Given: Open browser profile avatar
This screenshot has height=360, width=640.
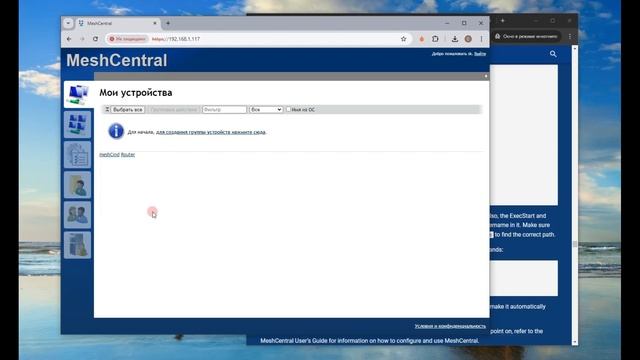Looking at the screenshot, I should coord(468,39).
